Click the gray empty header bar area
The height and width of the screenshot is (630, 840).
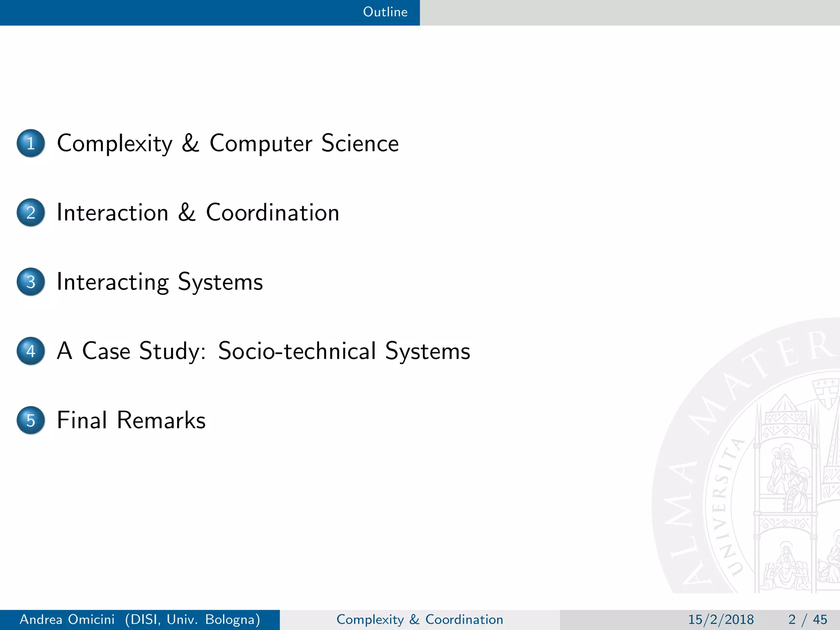tap(630, 12)
